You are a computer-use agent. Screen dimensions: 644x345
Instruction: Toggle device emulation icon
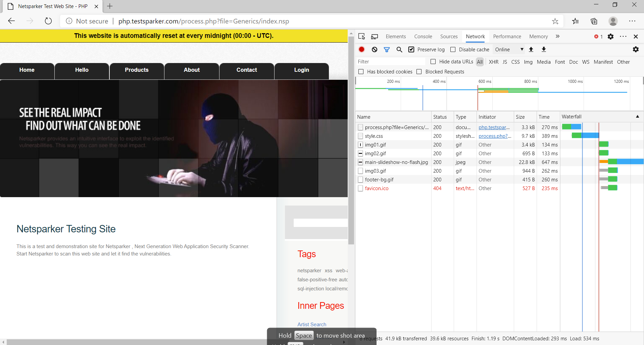(x=375, y=36)
